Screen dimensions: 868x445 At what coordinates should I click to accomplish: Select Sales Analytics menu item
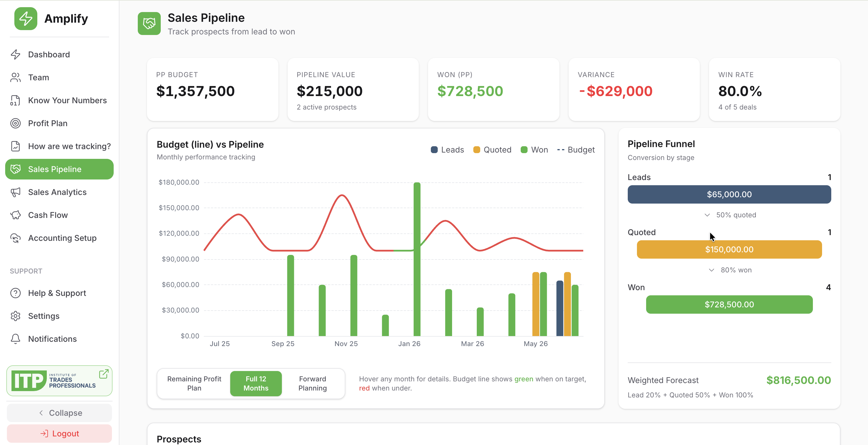point(59,192)
